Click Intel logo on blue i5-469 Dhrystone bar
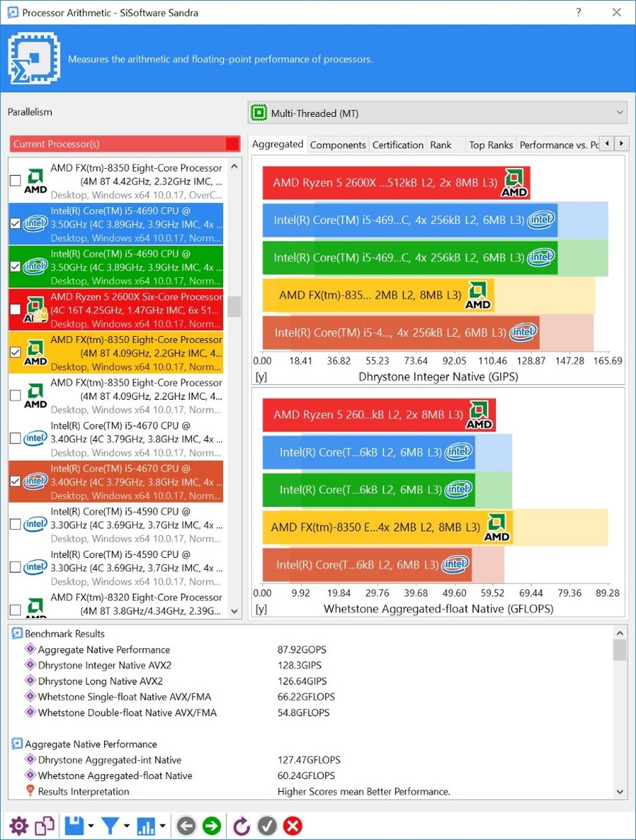 pyautogui.click(x=541, y=220)
